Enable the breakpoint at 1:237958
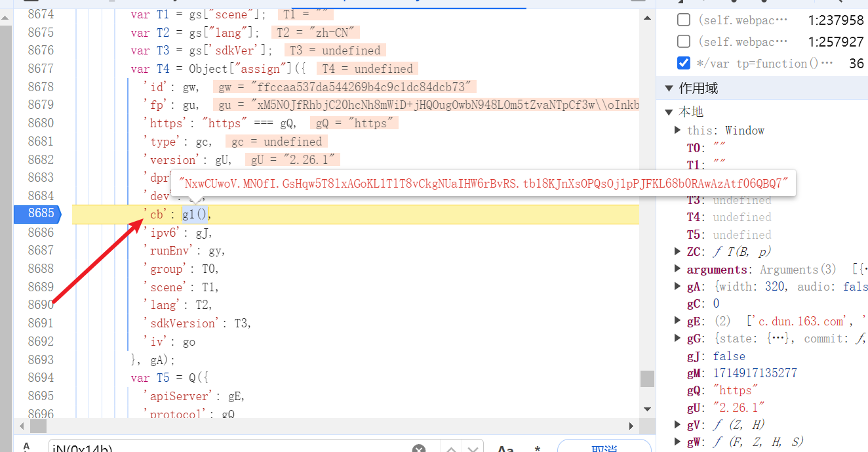This screenshot has width=868, height=452. 684,20
